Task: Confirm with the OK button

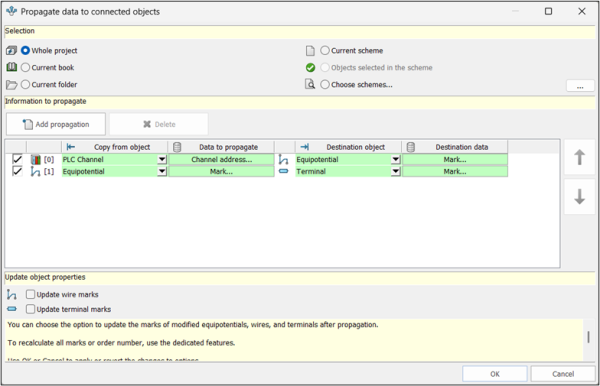Action: point(495,374)
